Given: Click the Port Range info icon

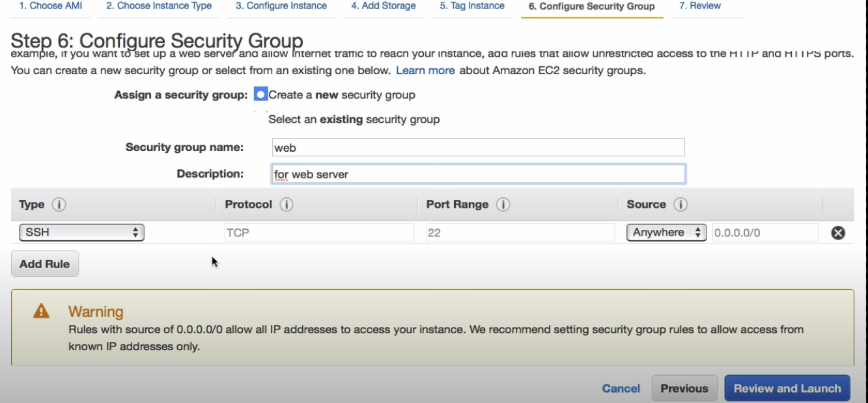Looking at the screenshot, I should (x=503, y=204).
